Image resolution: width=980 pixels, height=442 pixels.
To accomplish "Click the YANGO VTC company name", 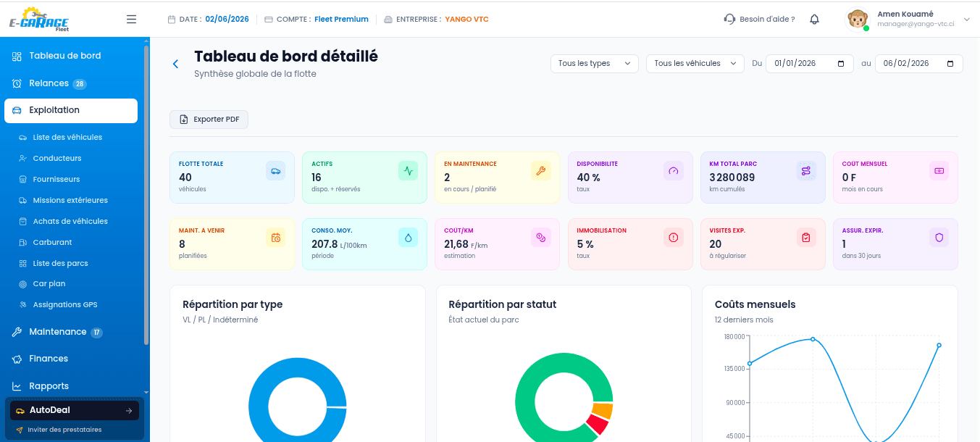I will [x=466, y=20].
